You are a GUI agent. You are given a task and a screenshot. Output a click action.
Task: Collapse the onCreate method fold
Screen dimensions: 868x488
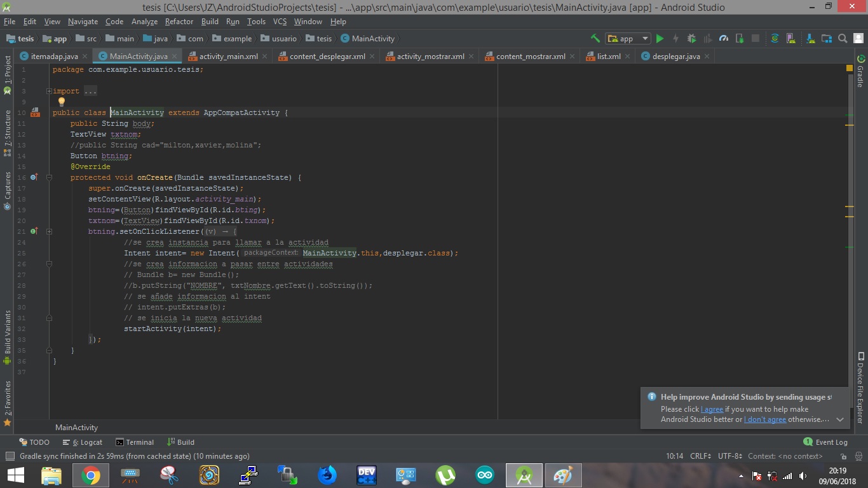coord(49,178)
